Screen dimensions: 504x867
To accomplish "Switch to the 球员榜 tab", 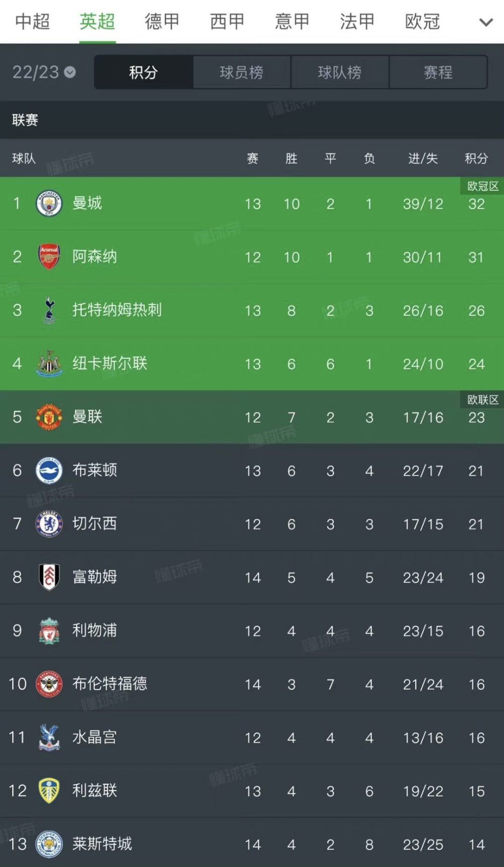I will click(241, 72).
